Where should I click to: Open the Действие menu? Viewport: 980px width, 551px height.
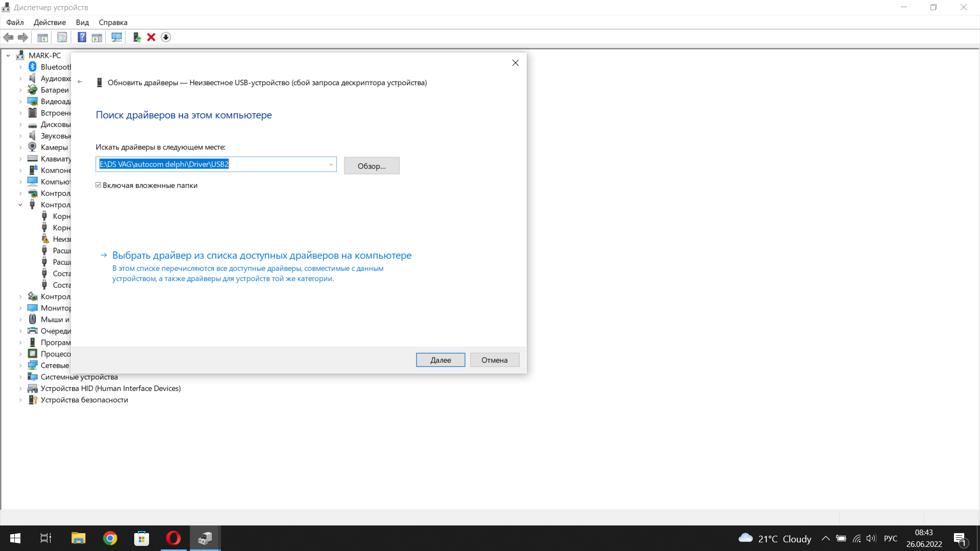50,22
